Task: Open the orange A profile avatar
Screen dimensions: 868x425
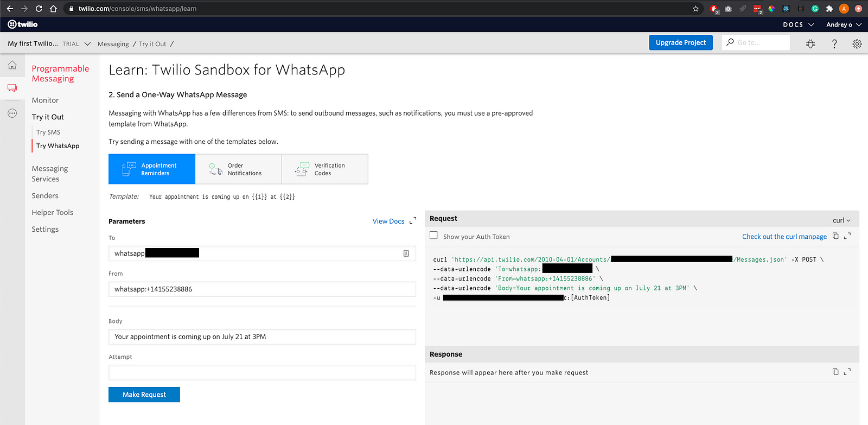Action: 844,9
